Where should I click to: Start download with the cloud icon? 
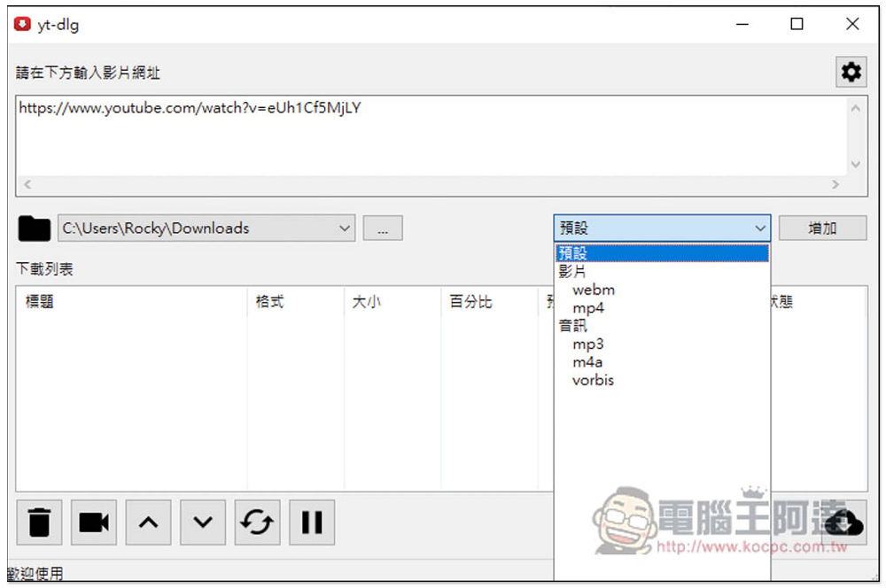click(x=844, y=523)
